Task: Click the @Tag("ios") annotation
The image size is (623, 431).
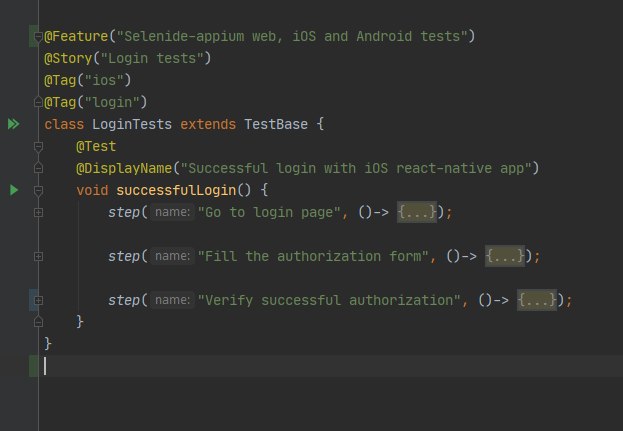Action: [87, 80]
